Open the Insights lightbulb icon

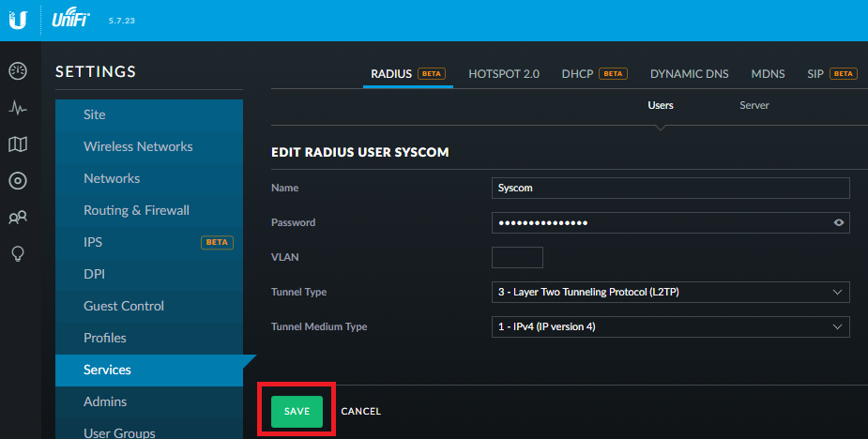(x=18, y=254)
